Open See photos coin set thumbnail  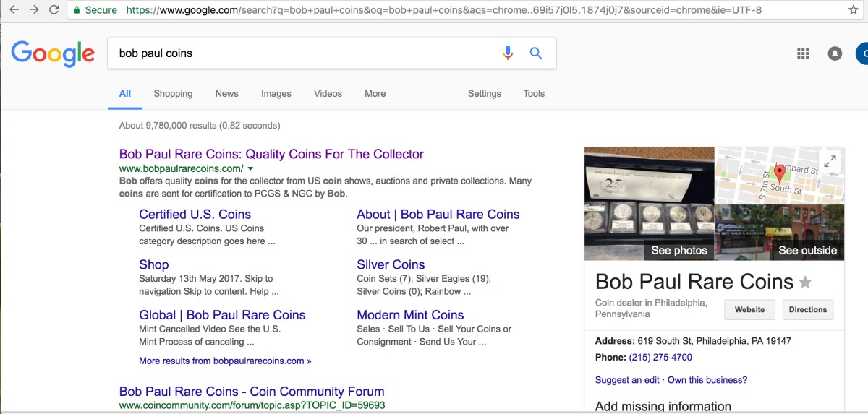coord(649,204)
